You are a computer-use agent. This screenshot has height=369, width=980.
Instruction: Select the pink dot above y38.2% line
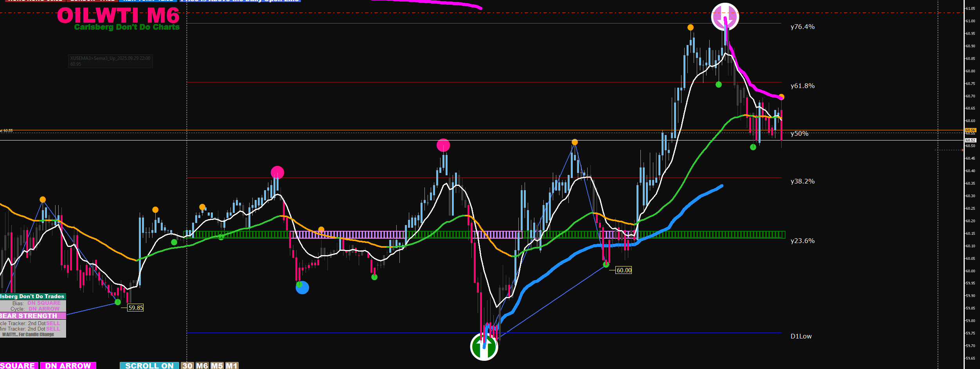pos(277,173)
